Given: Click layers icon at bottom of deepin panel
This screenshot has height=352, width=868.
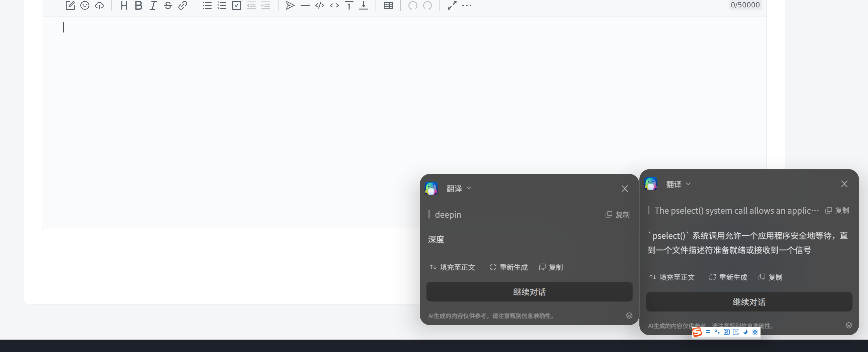Looking at the screenshot, I should [629, 315].
